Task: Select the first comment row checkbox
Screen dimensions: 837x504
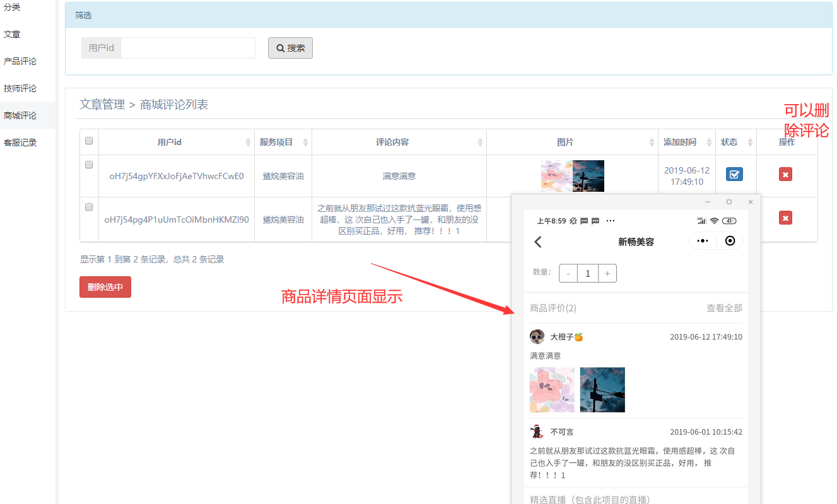Action: click(x=89, y=165)
